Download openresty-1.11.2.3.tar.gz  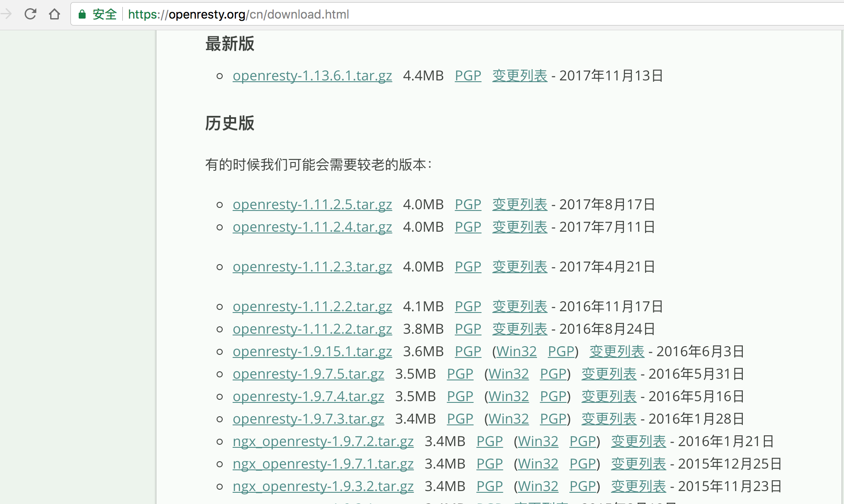[312, 267]
